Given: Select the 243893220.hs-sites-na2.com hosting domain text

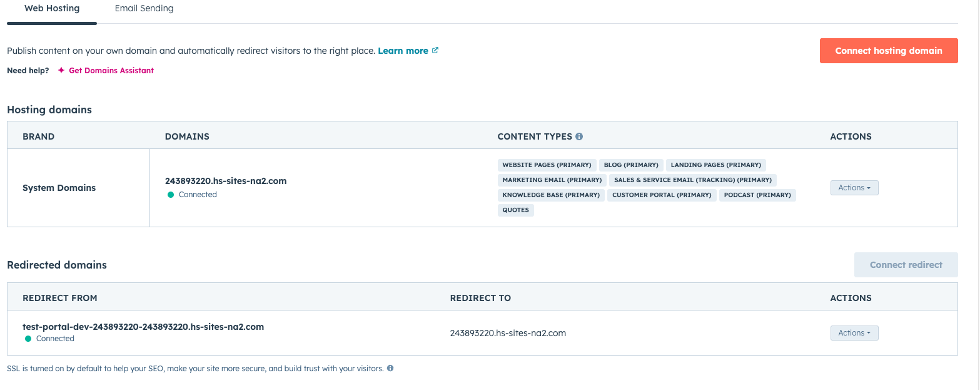Looking at the screenshot, I should [x=226, y=181].
